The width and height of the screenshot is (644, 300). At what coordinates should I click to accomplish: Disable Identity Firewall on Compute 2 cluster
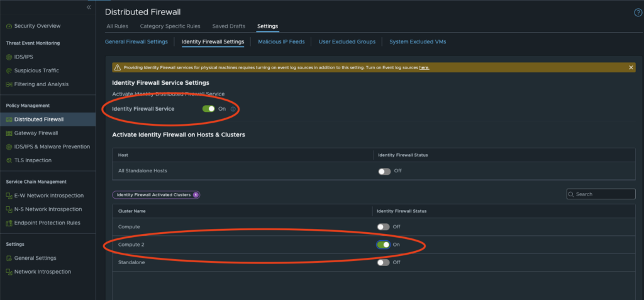pos(383,245)
